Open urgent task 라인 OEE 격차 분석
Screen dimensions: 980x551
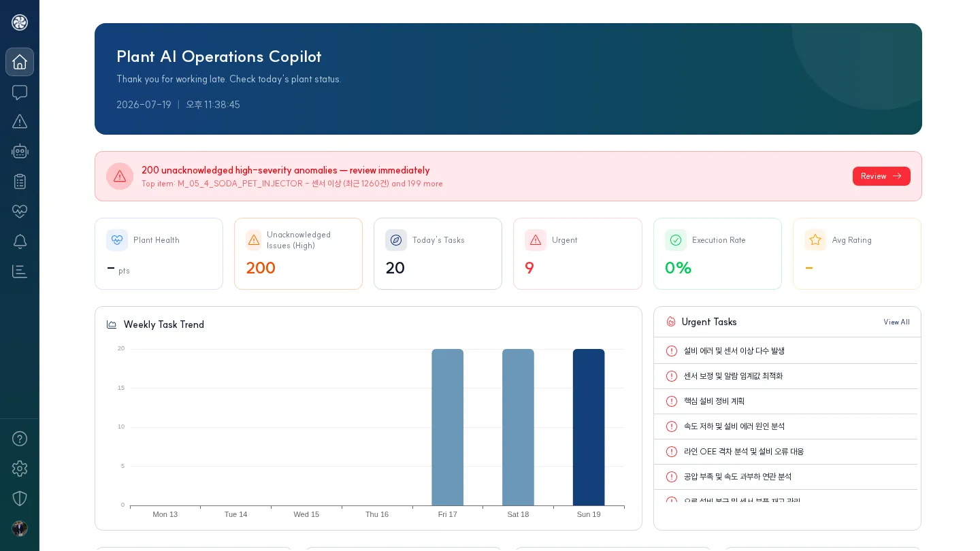click(785, 452)
